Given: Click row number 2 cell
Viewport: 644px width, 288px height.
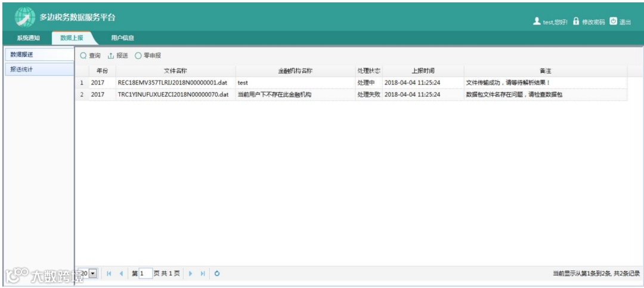Looking at the screenshot, I should pos(81,94).
